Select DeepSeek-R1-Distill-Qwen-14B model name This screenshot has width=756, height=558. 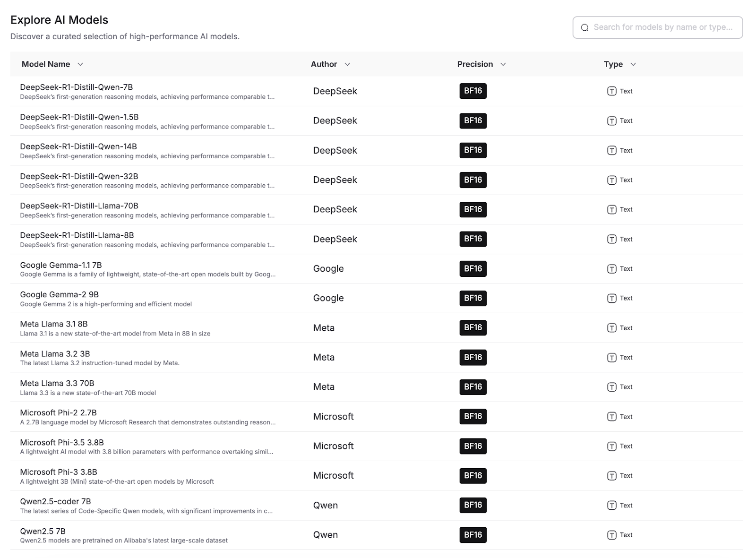[78, 146]
